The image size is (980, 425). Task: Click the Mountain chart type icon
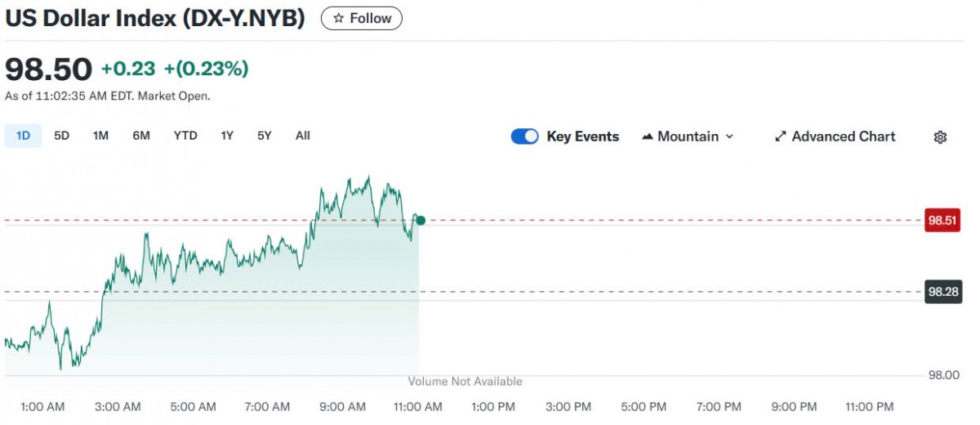(648, 136)
